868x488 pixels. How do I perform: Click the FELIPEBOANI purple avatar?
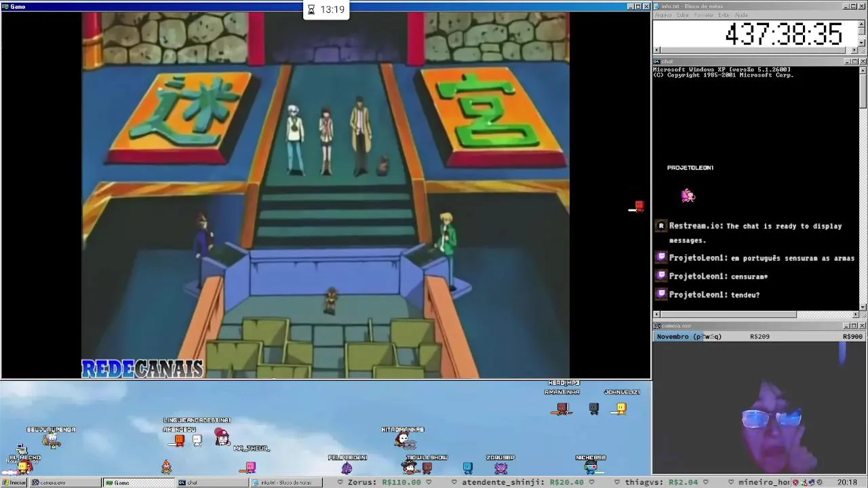347,468
